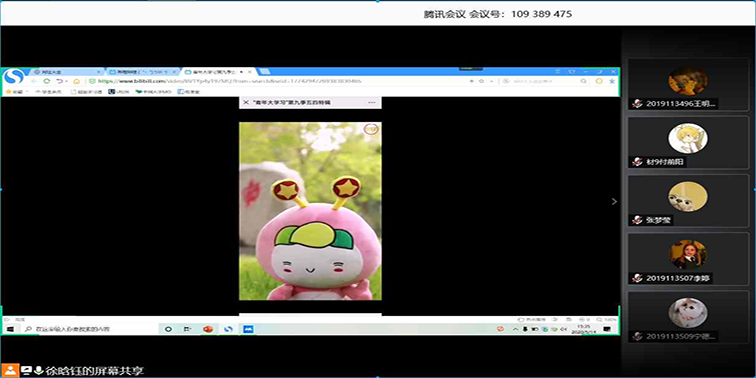Click the orange presenter avatar icon
Image resolution: width=756 pixels, height=378 pixels.
pos(10,370)
